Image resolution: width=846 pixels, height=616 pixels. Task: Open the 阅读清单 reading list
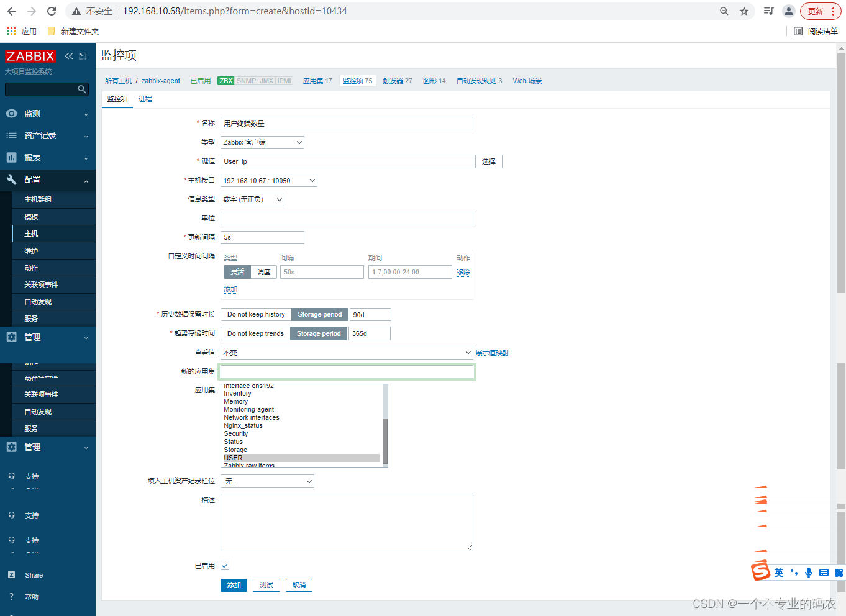(816, 31)
